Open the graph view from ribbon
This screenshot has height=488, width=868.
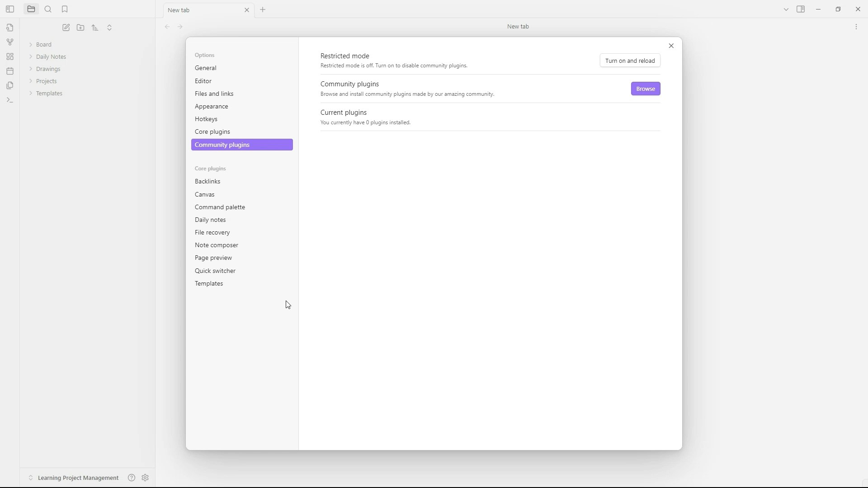click(10, 42)
